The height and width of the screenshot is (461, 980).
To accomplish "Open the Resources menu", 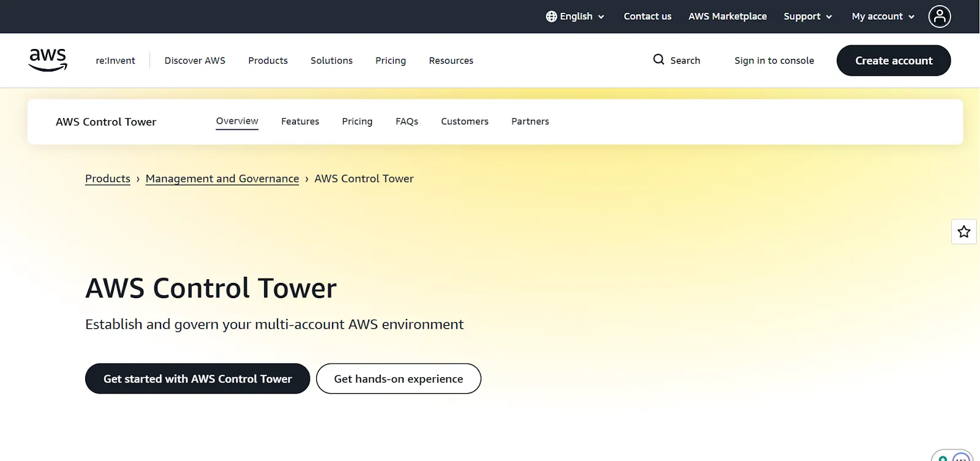I will pos(451,61).
